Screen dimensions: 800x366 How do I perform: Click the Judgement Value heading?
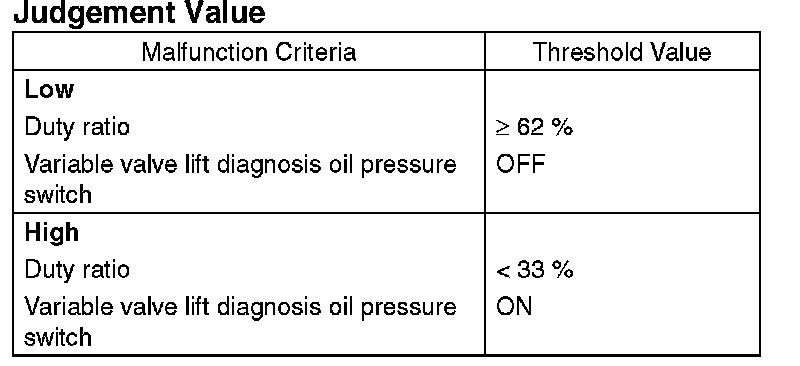139,13
